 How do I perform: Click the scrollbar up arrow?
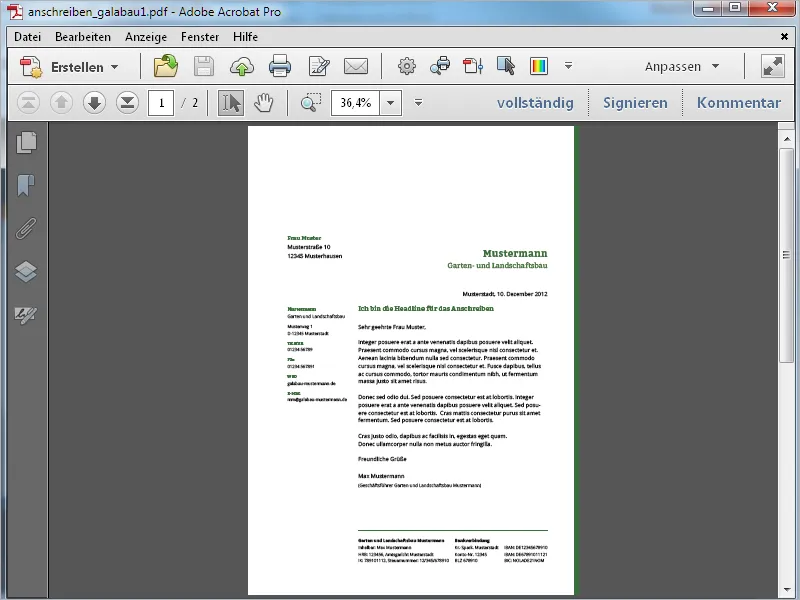click(786, 138)
